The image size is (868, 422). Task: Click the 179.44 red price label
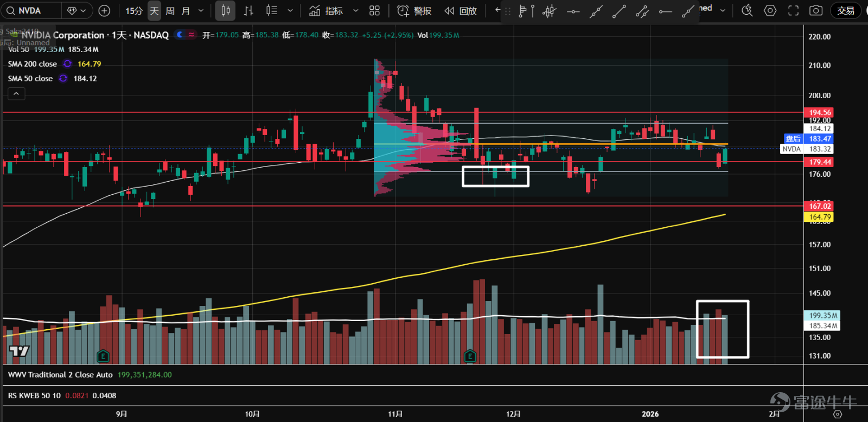click(x=820, y=162)
